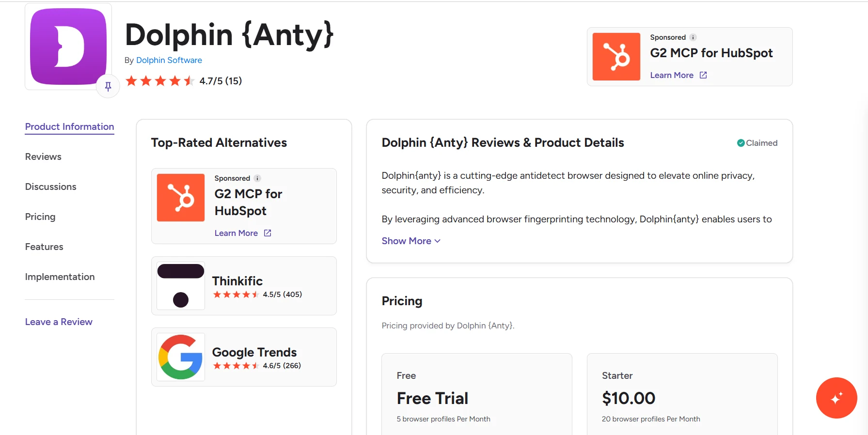
Task: Open the Implementation section
Action: pos(60,277)
